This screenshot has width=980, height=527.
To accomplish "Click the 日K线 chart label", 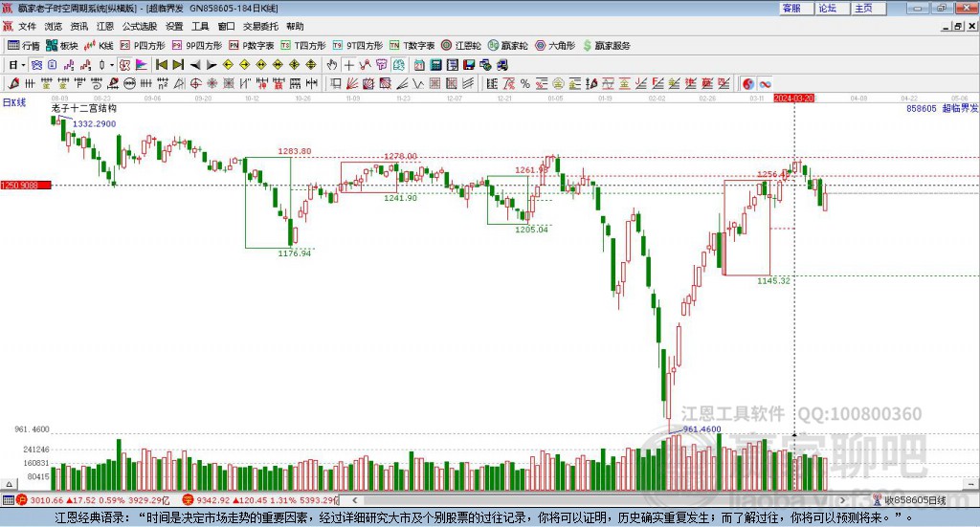I will (13, 102).
